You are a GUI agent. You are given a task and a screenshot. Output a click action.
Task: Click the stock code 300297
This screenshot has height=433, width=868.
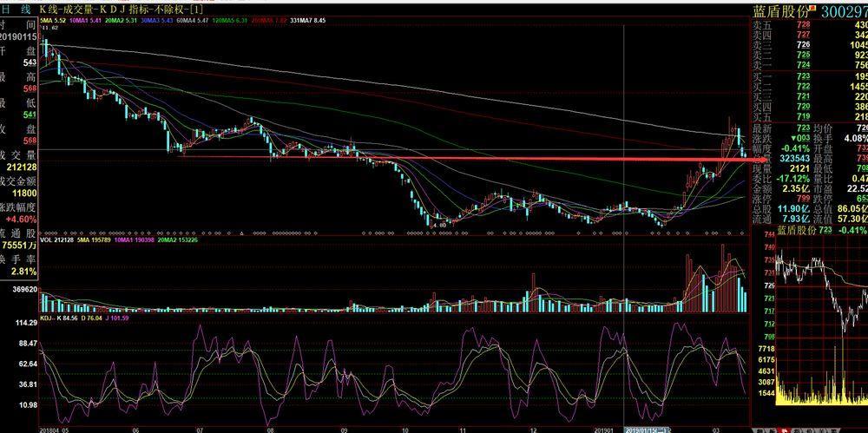tap(844, 11)
